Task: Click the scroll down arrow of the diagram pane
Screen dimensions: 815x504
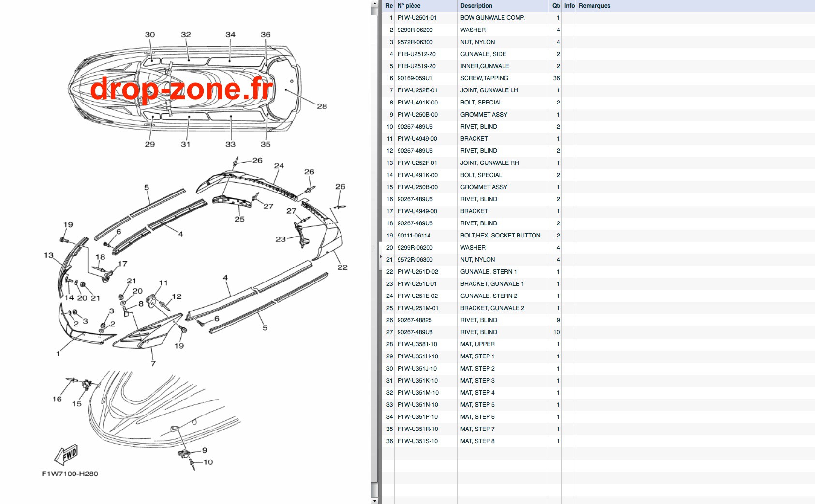Action: pos(374,500)
